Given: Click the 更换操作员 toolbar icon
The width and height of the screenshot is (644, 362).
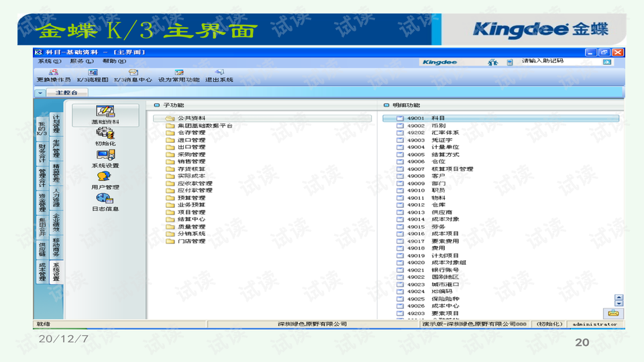Looking at the screenshot, I should pos(54,72).
